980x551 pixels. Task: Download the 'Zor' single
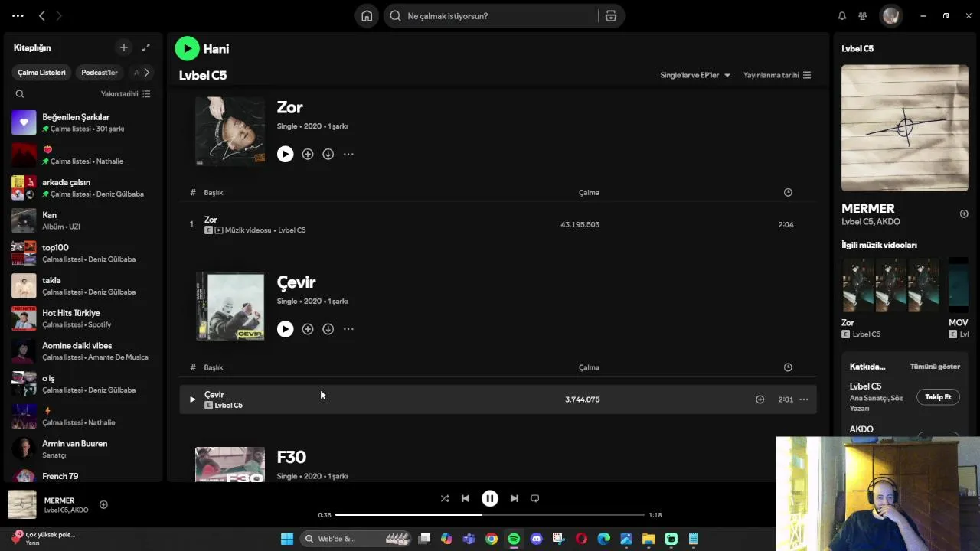pyautogui.click(x=328, y=154)
